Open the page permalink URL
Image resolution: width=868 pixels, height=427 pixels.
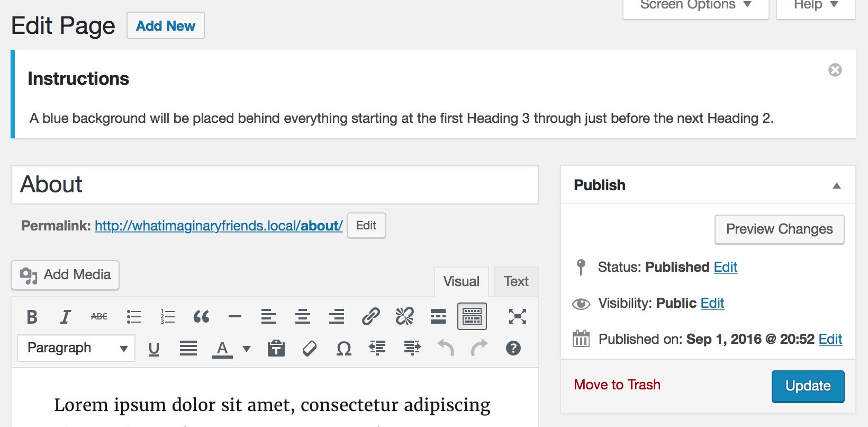pos(219,226)
